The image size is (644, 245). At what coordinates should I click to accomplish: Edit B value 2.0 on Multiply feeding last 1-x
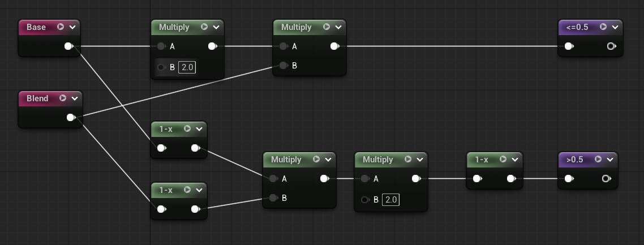(390, 200)
